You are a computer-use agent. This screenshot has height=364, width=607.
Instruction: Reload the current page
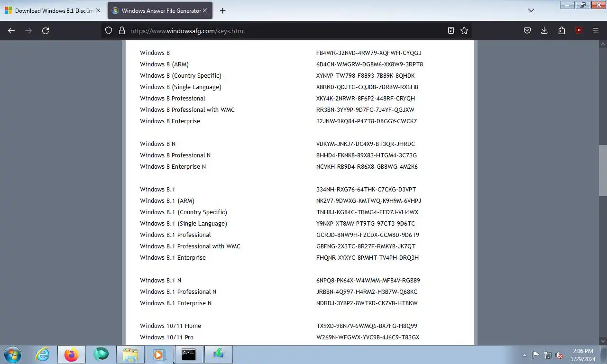pos(46,30)
